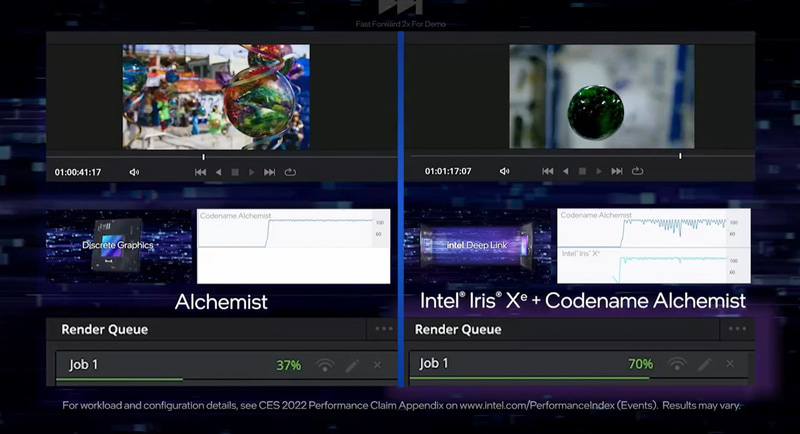Jump to first frame in left viewer
The image size is (800, 434).
click(201, 172)
